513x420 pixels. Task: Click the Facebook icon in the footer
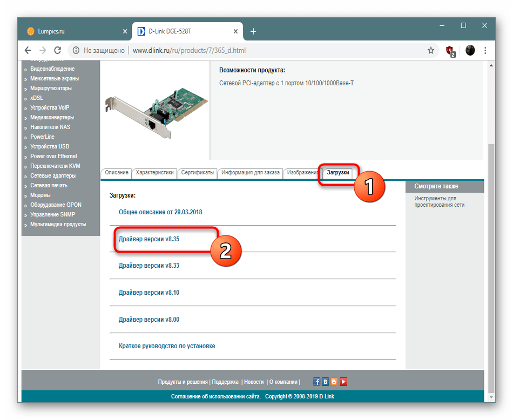317,382
